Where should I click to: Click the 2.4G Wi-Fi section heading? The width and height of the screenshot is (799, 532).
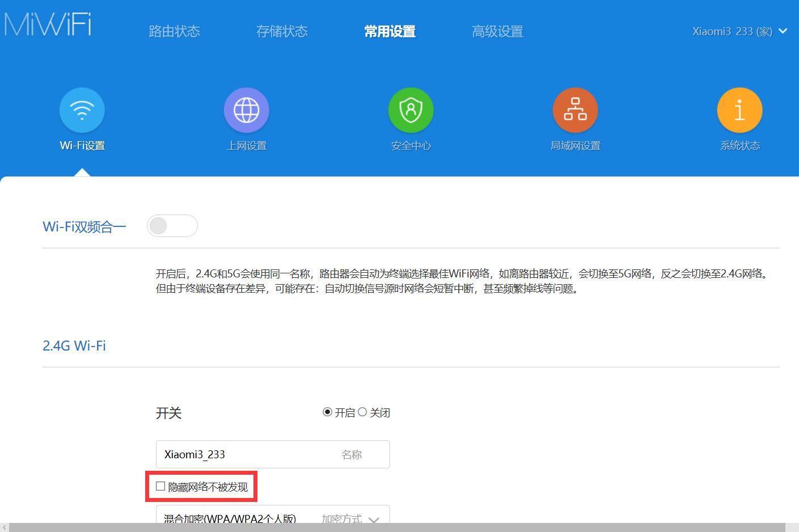pos(74,345)
